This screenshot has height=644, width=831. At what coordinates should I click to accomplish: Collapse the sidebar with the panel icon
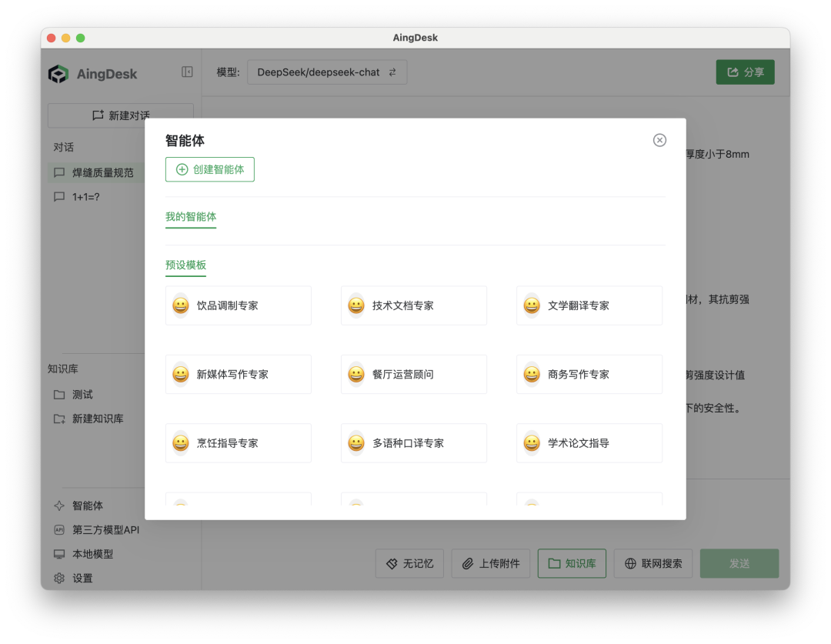point(187,72)
